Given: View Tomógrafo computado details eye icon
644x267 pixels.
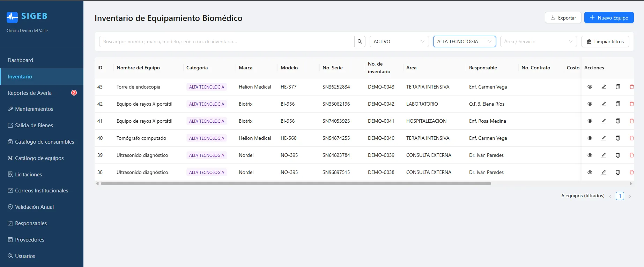Looking at the screenshot, I should tap(590, 138).
